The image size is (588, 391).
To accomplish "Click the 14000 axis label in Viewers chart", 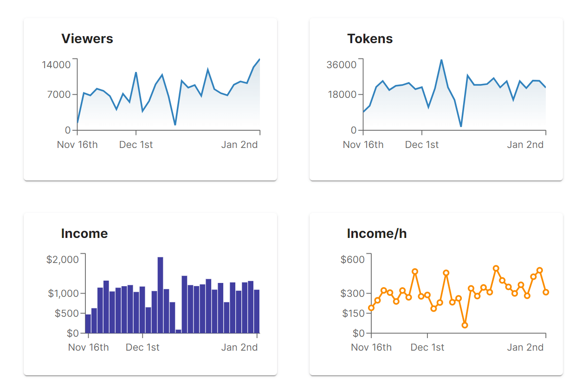I will click(57, 64).
